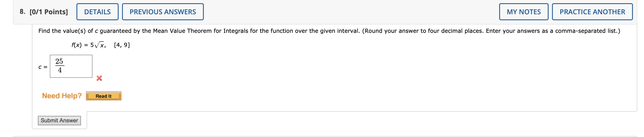Click inside the fraction numerator 25
The height and width of the screenshot is (137, 644).
pyautogui.click(x=59, y=61)
